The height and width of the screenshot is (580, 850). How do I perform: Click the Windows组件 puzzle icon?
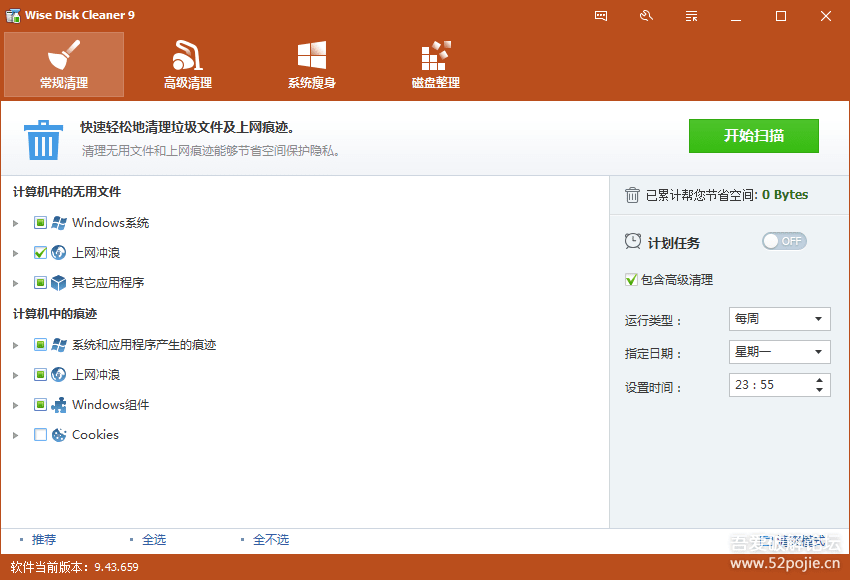coord(59,404)
